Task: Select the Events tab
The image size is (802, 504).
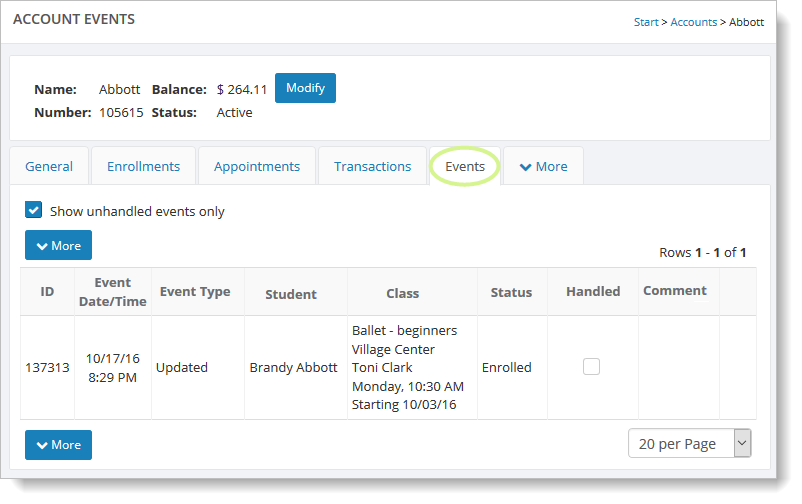Action: click(x=465, y=166)
